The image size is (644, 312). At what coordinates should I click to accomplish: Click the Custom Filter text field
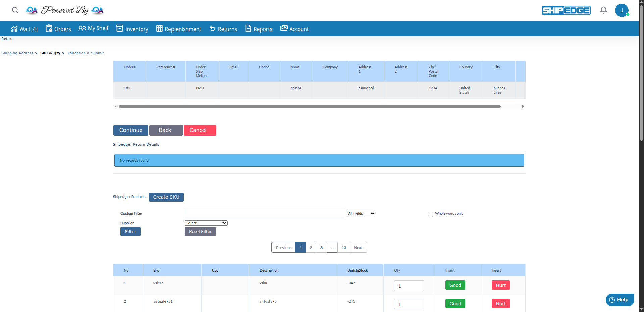coord(264,213)
